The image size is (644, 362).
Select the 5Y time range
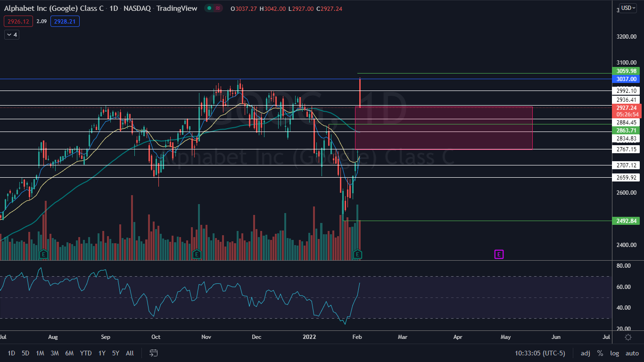pyautogui.click(x=116, y=353)
